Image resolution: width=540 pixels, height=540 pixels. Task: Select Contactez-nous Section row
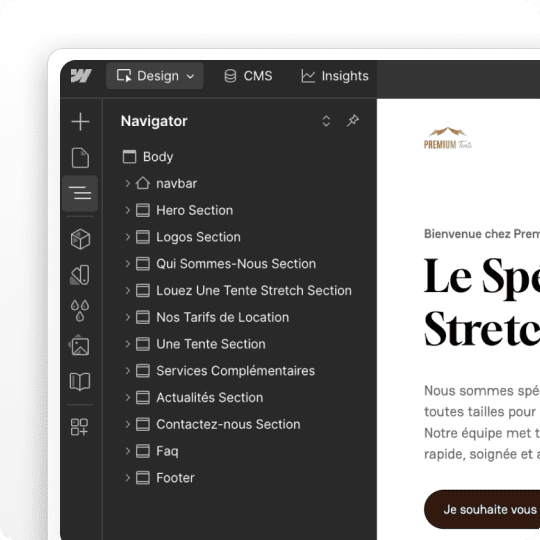click(x=228, y=424)
